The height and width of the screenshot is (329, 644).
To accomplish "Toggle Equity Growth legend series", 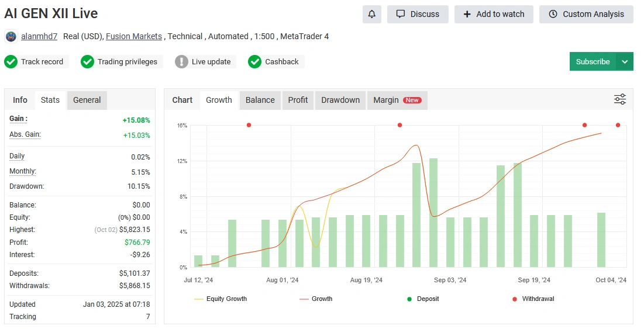I will pos(221,299).
